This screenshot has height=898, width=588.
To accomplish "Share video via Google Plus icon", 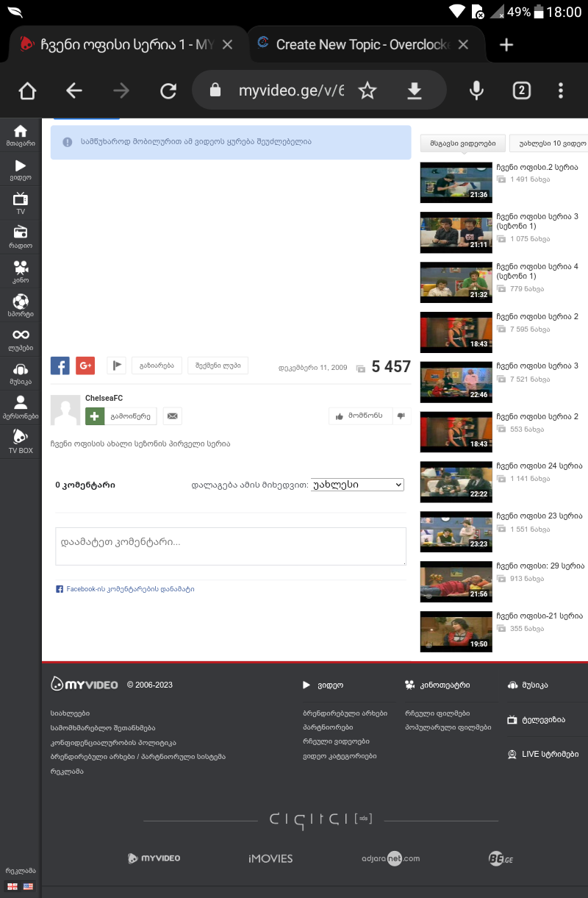I will coord(85,366).
